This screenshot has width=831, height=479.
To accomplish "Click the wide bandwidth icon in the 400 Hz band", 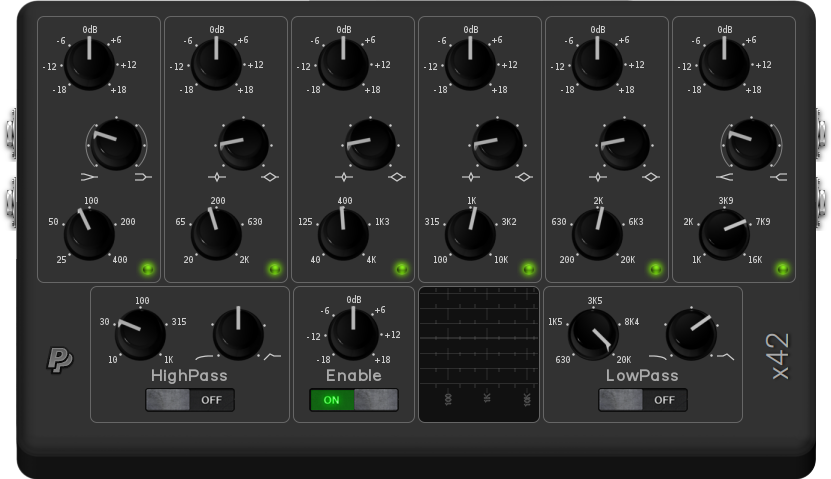I will [x=397, y=176].
